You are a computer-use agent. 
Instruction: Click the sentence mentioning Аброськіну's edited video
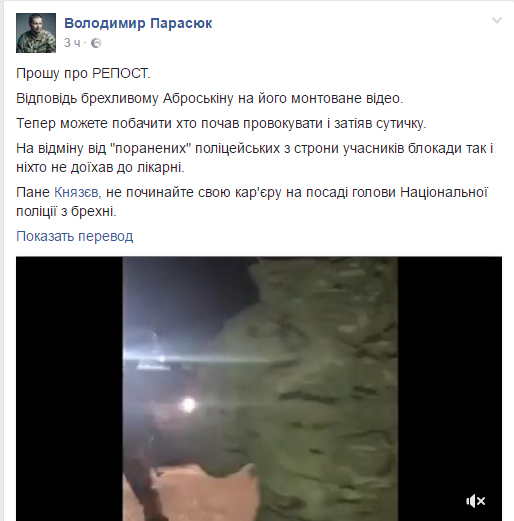click(210, 98)
